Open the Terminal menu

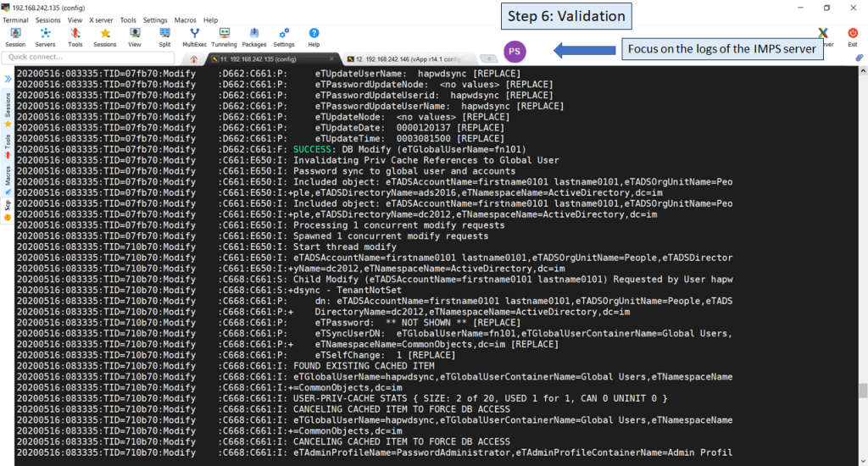pyautogui.click(x=15, y=19)
